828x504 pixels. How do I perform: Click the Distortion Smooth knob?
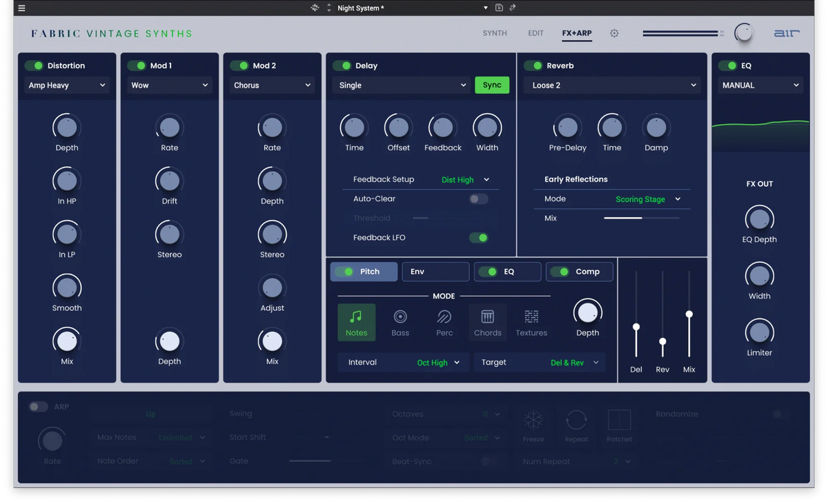(x=67, y=287)
